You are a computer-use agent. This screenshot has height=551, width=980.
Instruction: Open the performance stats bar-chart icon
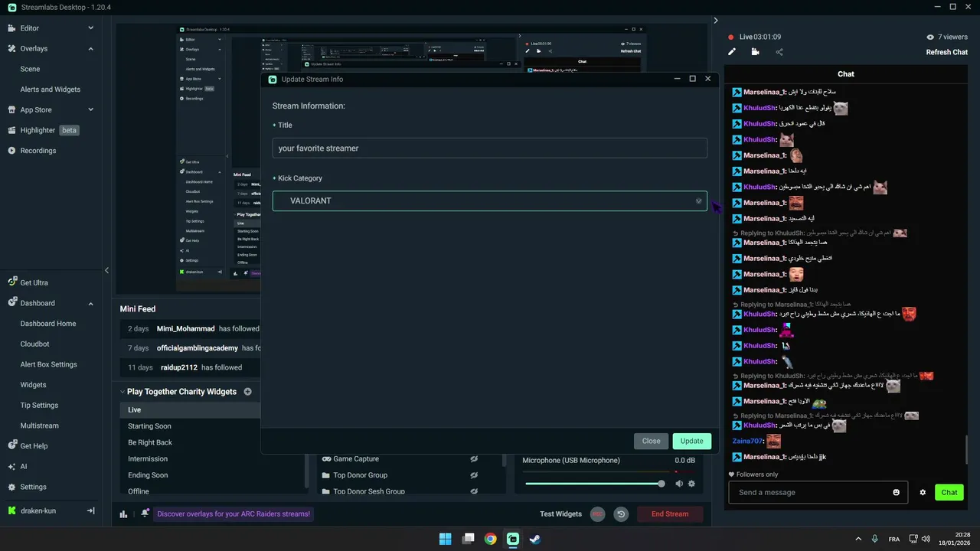(x=123, y=514)
